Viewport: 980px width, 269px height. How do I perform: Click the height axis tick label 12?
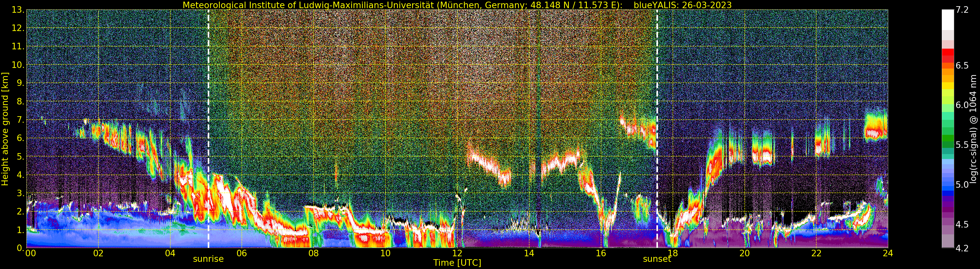coord(18,28)
